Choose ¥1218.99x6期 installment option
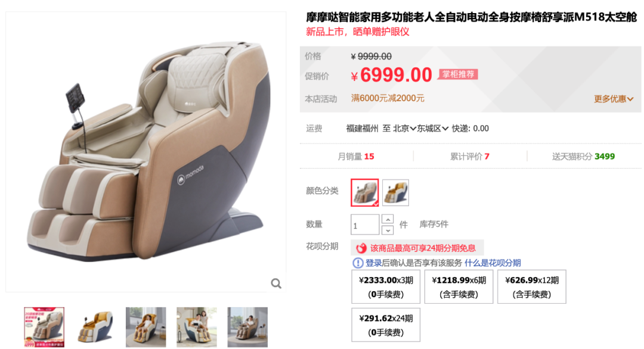 [459, 286]
